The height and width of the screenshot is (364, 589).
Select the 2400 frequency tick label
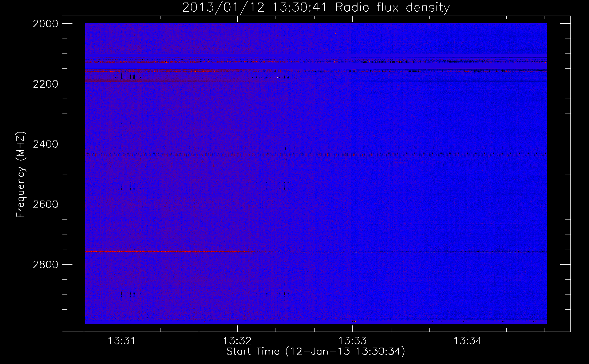46,144
